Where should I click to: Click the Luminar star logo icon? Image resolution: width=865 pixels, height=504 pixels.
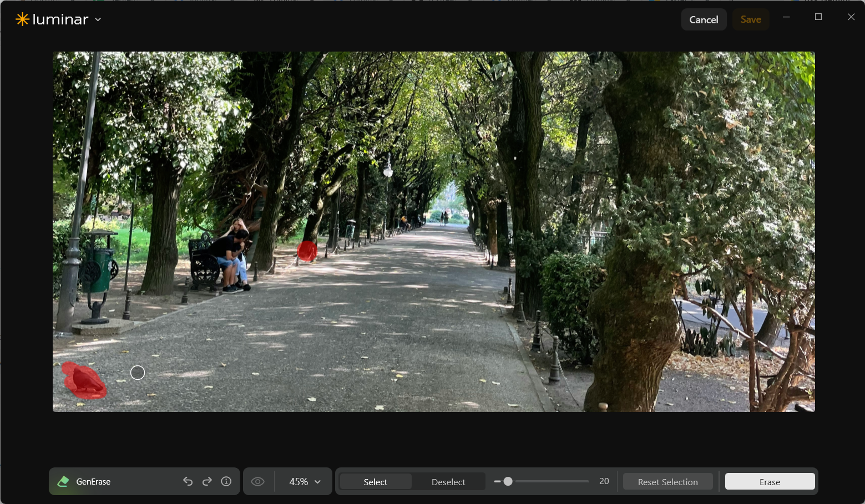click(22, 19)
